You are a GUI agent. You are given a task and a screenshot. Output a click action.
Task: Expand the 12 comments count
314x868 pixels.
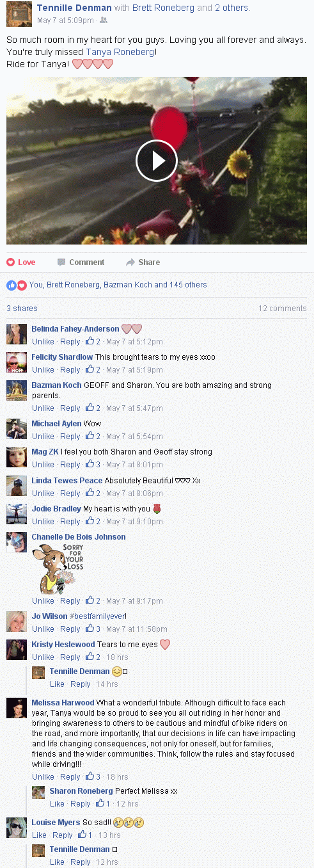pos(283,309)
